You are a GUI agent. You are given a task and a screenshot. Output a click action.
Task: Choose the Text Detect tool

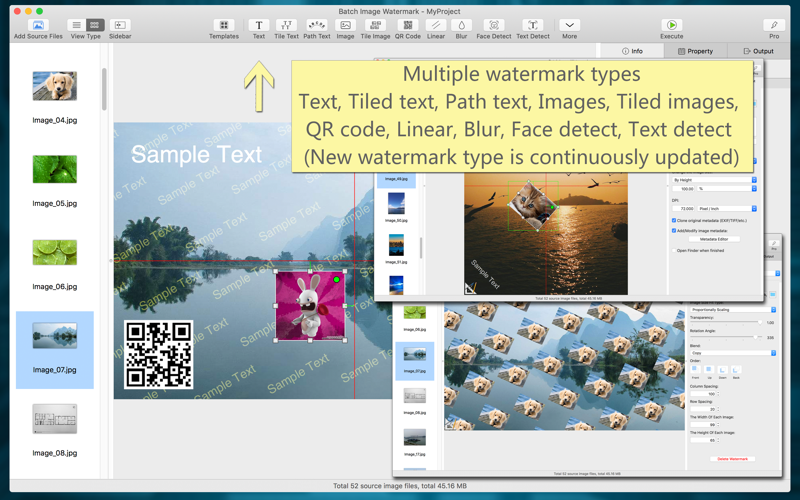click(533, 25)
